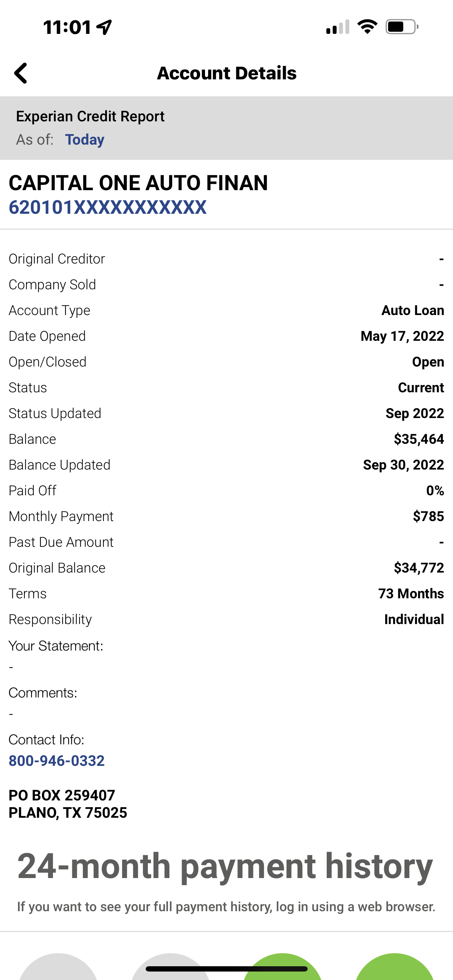Tap the 24-month payment history heading
453x980 pixels.
[225, 866]
